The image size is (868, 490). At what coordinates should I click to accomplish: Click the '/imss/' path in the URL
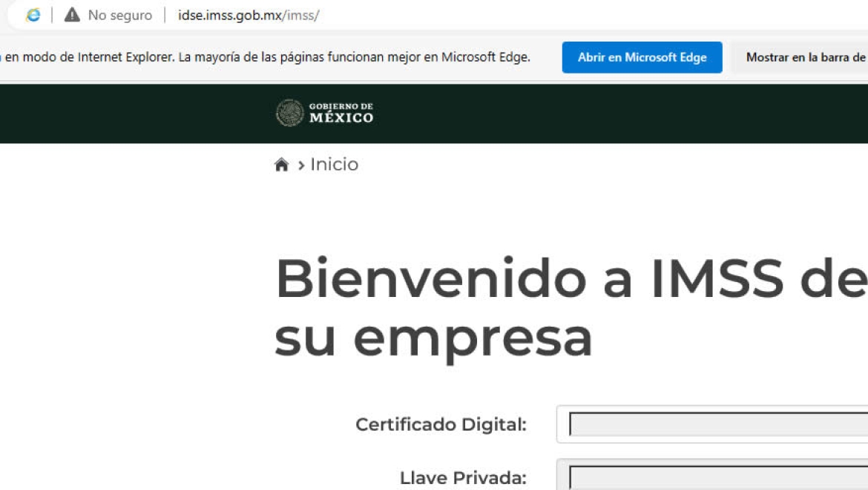(300, 16)
